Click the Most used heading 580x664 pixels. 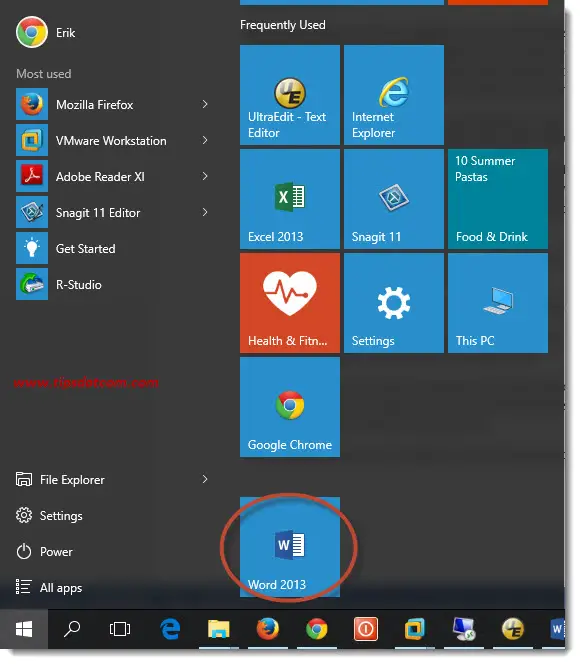point(44,74)
